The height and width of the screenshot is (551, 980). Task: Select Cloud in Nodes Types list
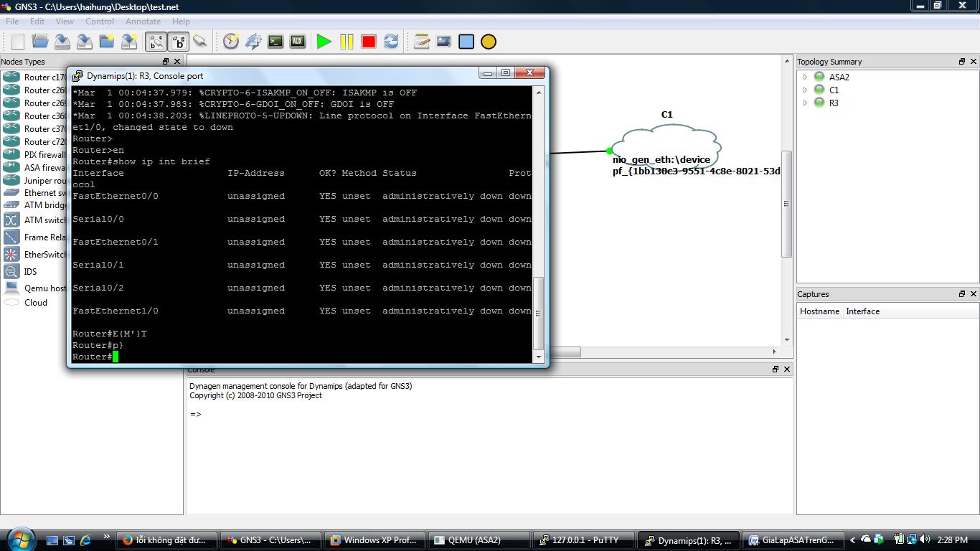tap(36, 303)
